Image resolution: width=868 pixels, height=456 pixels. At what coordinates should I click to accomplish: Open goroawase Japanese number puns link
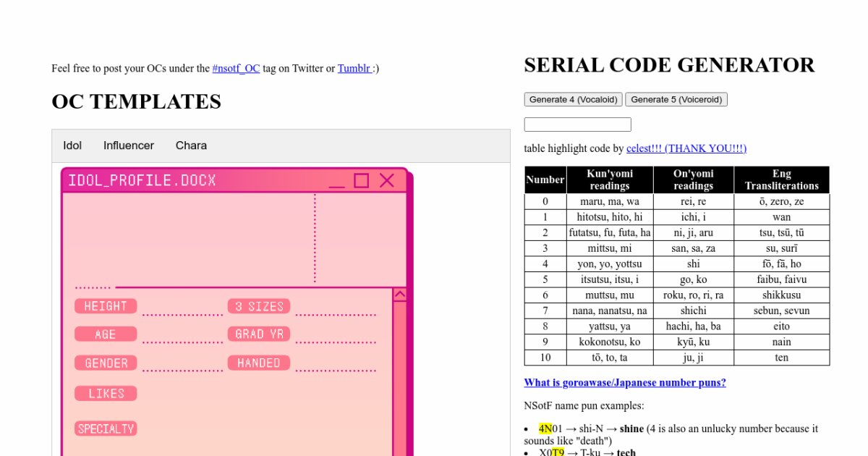pyautogui.click(x=625, y=383)
